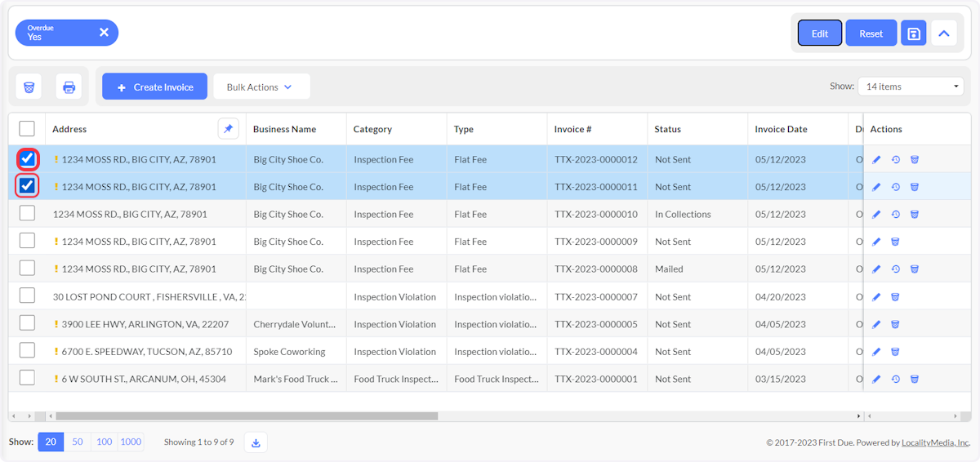
Task: Check the row for invoice TTX-2023-0000008
Action: (27, 268)
